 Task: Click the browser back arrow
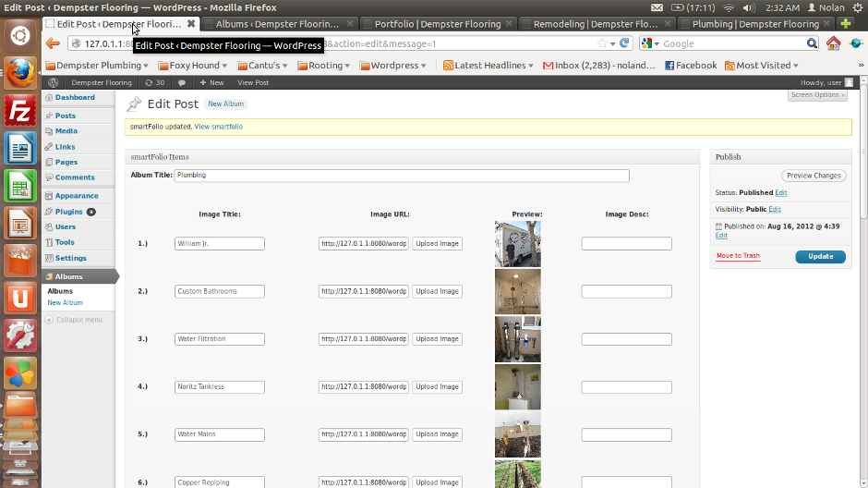(53, 43)
